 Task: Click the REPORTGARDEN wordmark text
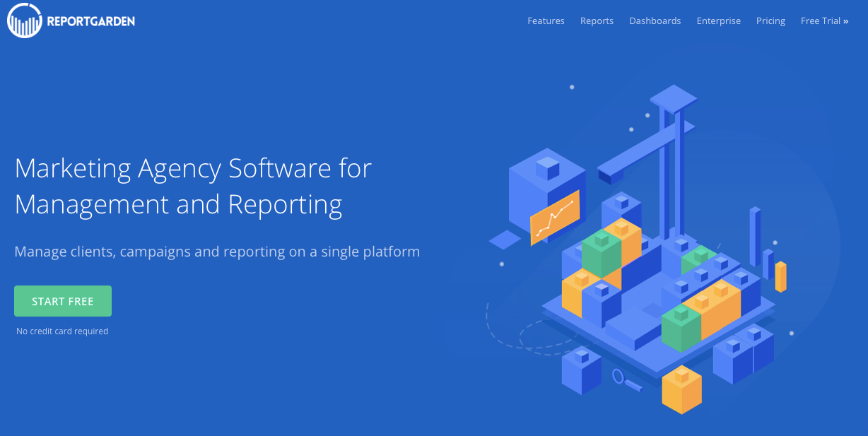[x=90, y=21]
